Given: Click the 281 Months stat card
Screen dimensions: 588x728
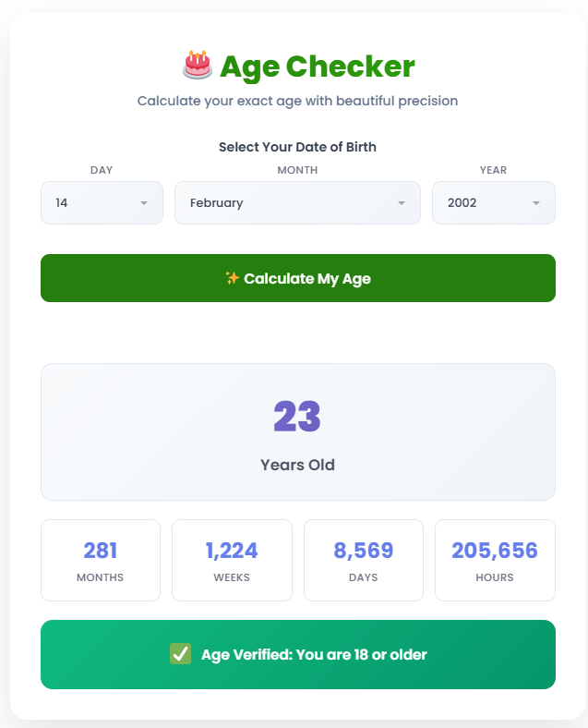Looking at the screenshot, I should [x=101, y=561].
